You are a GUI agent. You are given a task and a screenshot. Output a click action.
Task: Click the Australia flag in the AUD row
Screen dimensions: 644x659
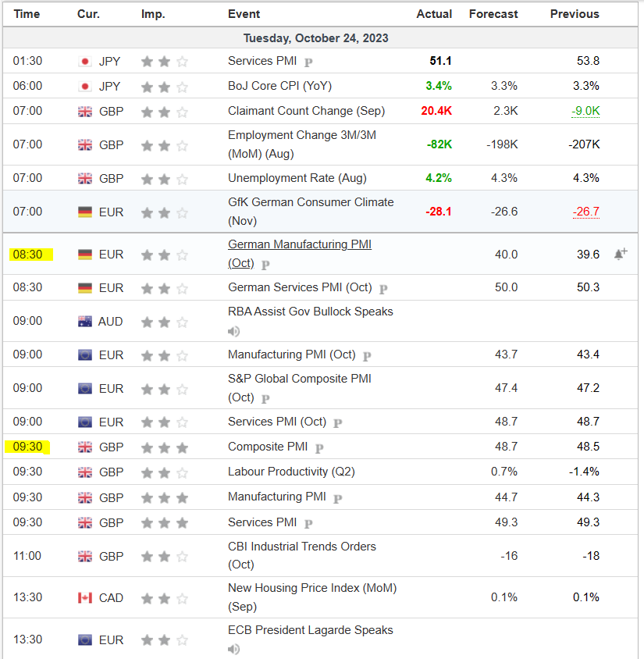pyautogui.click(x=85, y=321)
